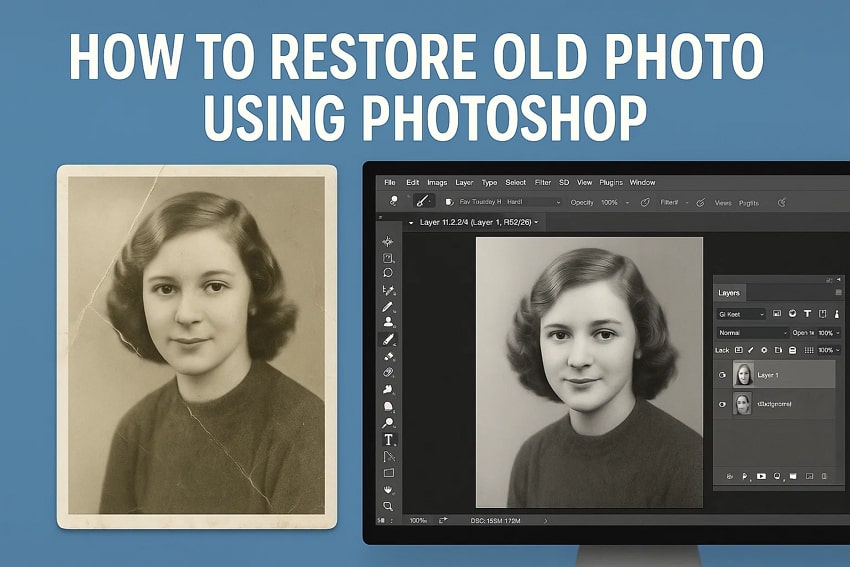Toggle pixel layer filter in Layers panel
Image resolution: width=850 pixels, height=567 pixels.
point(777,314)
